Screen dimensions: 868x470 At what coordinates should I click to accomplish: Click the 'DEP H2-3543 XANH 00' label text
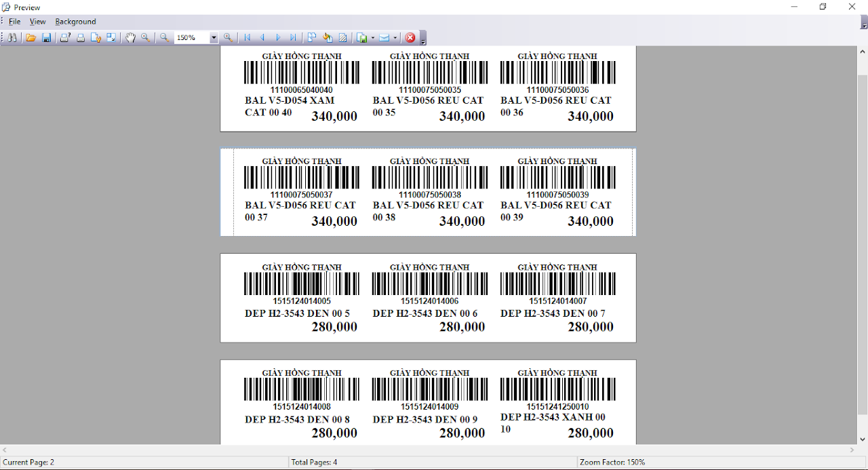pos(553,417)
